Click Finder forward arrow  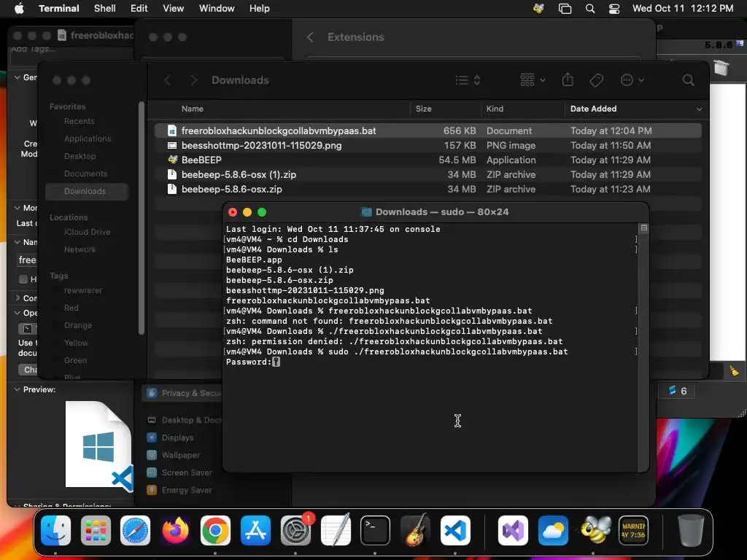[x=193, y=80]
